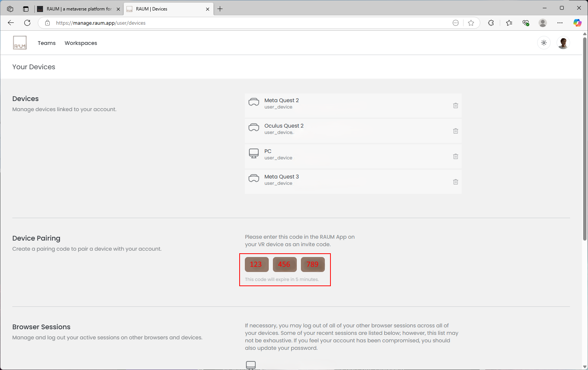This screenshot has height=370, width=588.
Task: Open the Copilot sidebar icon
Action: pos(578,23)
